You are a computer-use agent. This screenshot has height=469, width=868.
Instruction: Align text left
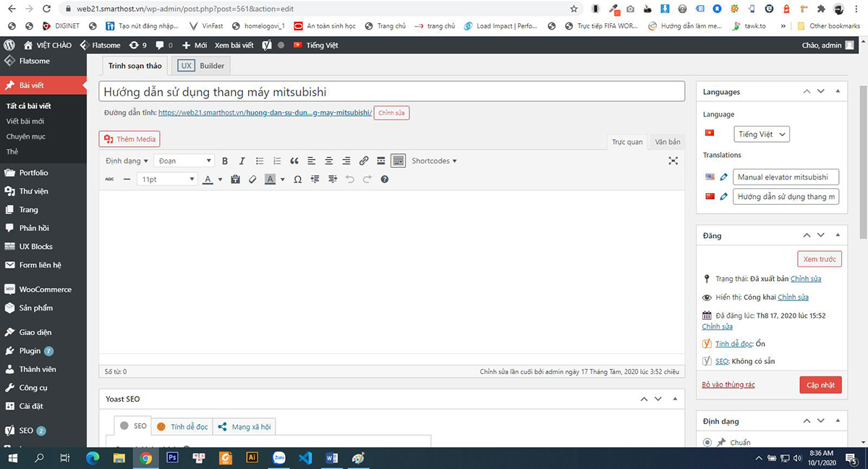click(312, 161)
